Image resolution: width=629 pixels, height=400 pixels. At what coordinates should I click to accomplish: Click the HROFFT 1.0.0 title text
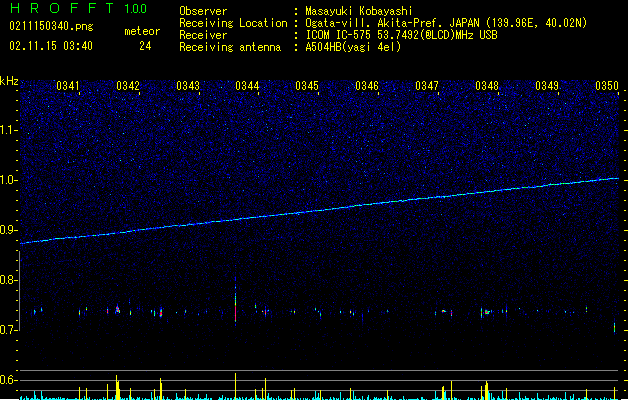point(79,8)
